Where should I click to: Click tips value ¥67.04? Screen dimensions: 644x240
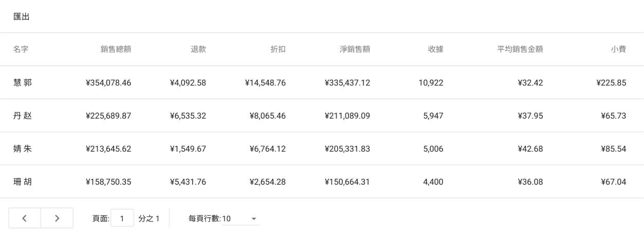(x=613, y=181)
